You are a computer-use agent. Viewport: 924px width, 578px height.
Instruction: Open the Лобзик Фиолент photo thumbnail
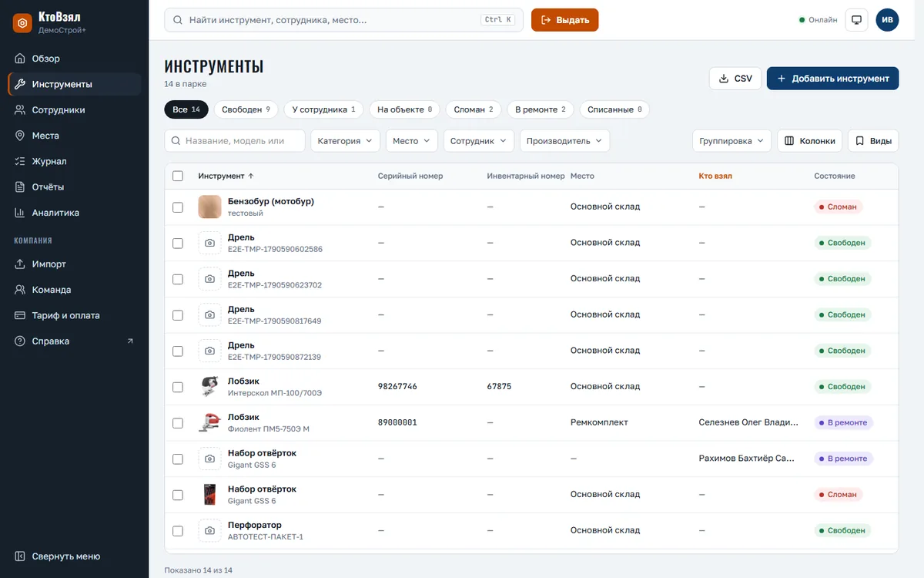(210, 422)
